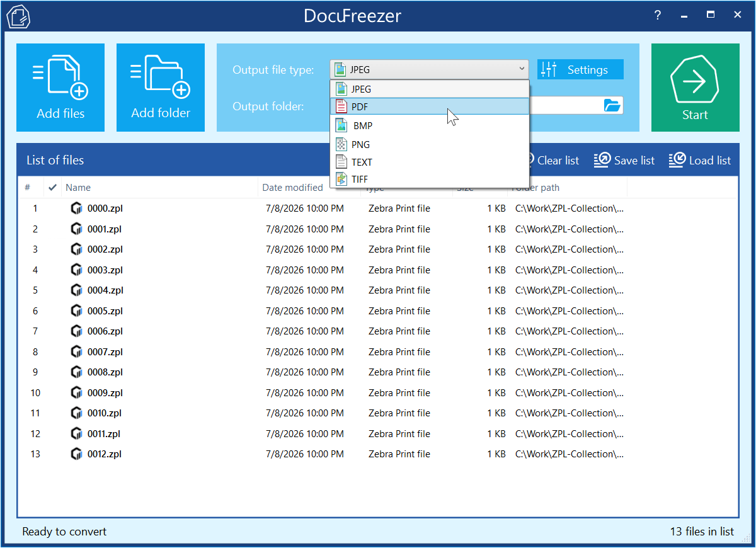This screenshot has width=756, height=548.
Task: Choose PNG from the dropdown list
Action: tap(429, 144)
